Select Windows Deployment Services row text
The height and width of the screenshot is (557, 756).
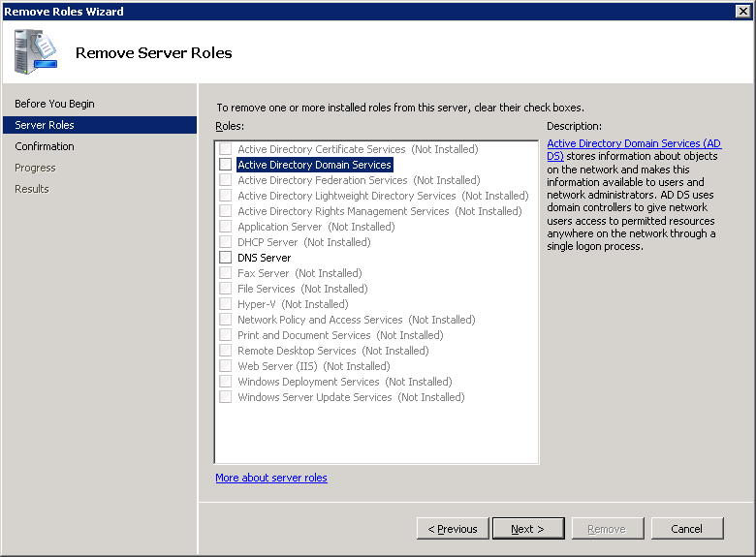click(x=345, y=381)
